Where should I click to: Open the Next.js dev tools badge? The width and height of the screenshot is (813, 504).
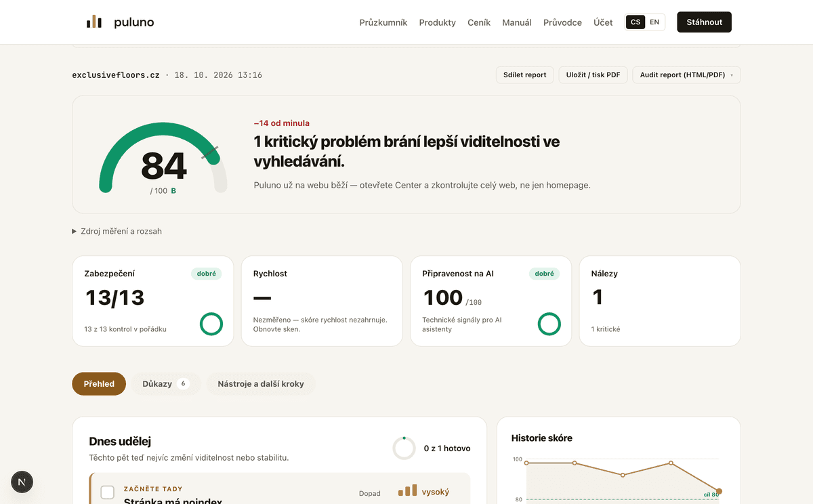[x=22, y=482]
